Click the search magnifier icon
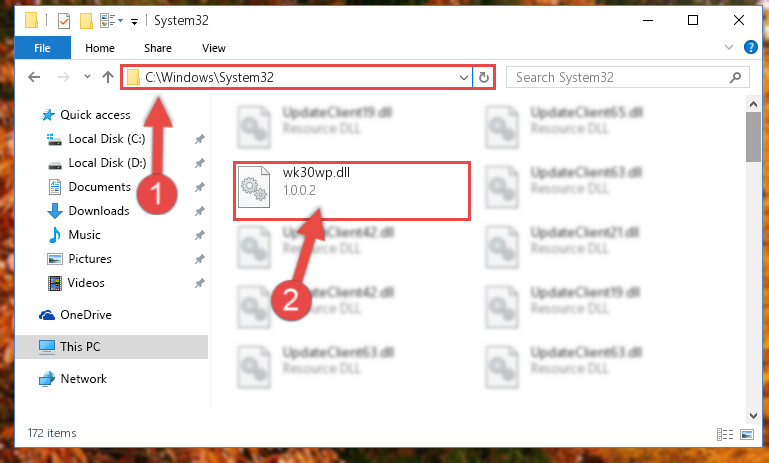Image resolution: width=769 pixels, height=463 pixels. click(735, 77)
